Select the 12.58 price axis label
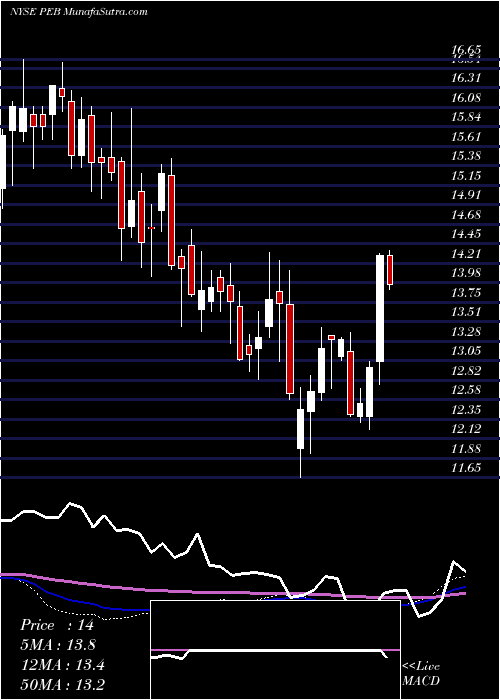Screen dimensions: 500x700 [x=466, y=389]
